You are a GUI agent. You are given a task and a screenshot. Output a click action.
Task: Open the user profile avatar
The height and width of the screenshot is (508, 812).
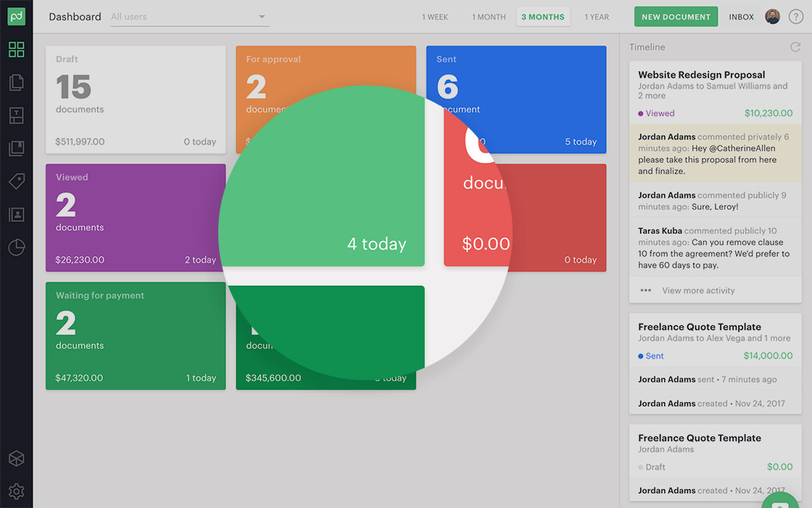pos(772,17)
